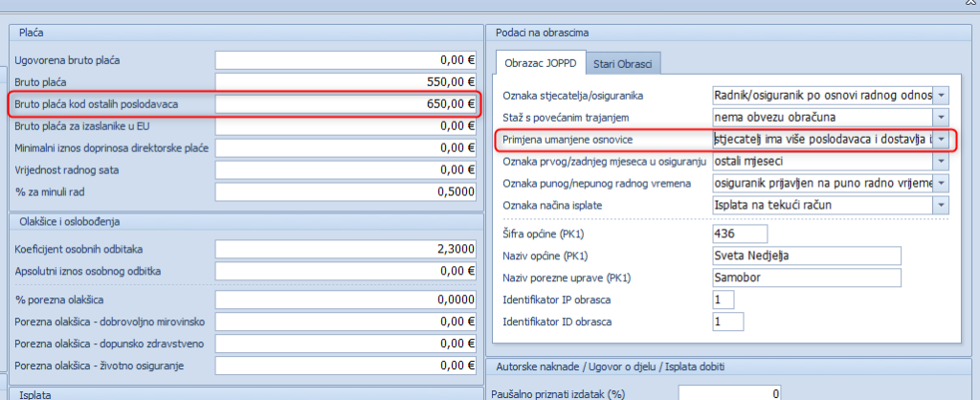Click the Naziv porezne uprave Samobor field

pos(807,278)
